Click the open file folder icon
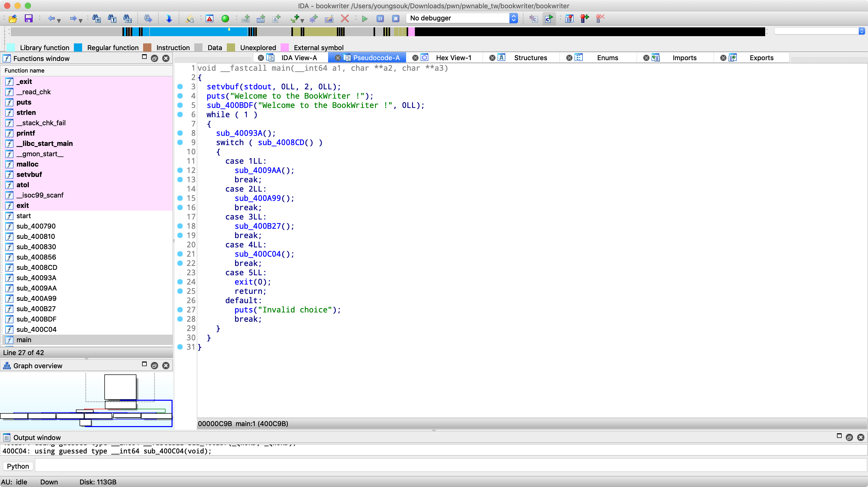Screen dimensions: 868x487 click(x=13, y=19)
